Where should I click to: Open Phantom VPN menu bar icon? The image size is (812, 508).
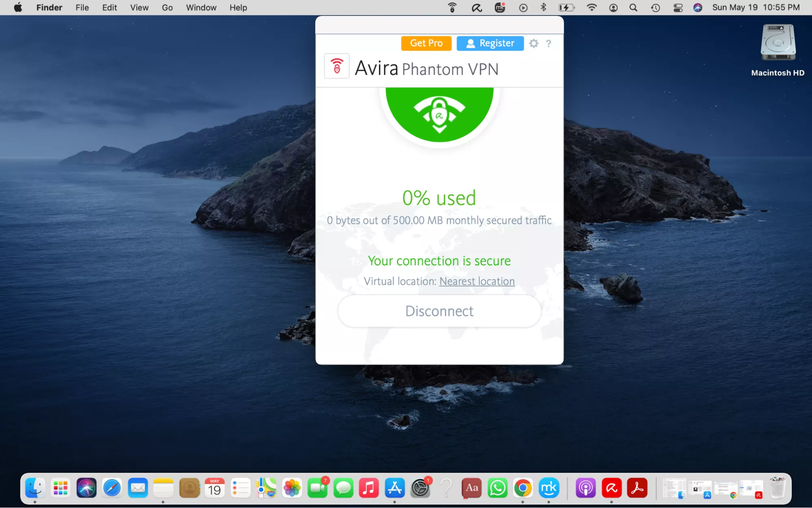point(452,8)
